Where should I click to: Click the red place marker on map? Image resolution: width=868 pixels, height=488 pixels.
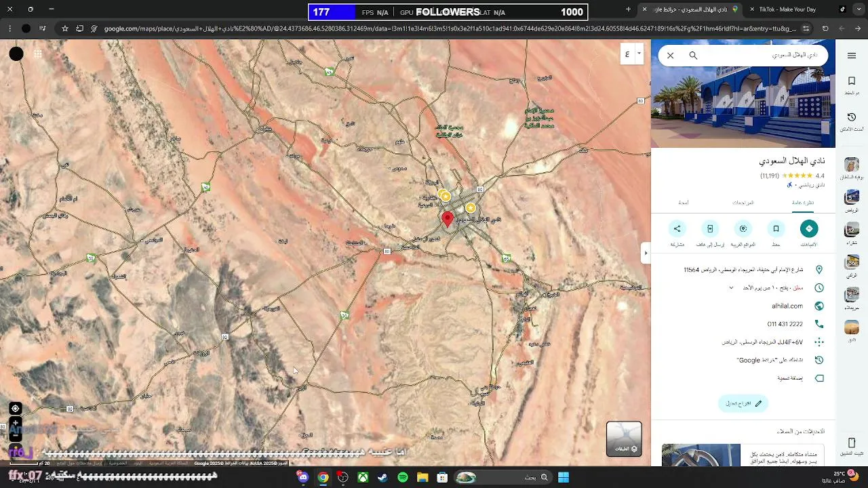click(x=448, y=219)
